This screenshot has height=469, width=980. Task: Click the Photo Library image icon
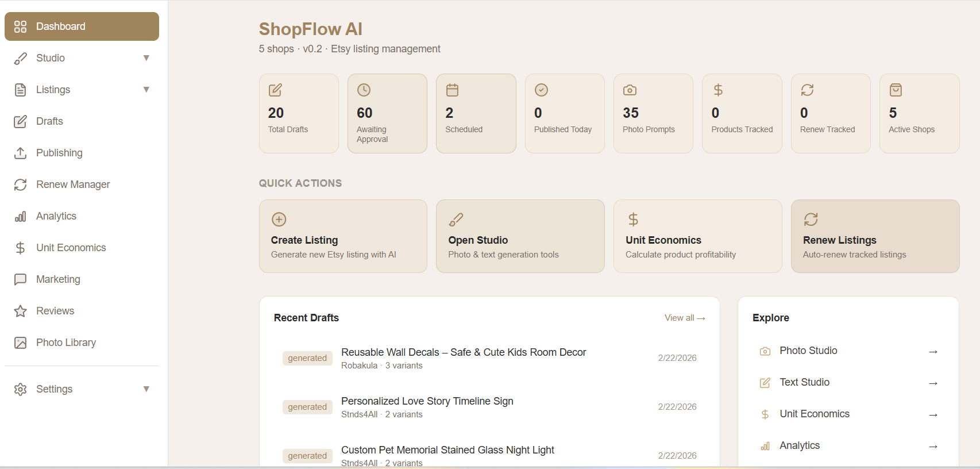pos(20,343)
